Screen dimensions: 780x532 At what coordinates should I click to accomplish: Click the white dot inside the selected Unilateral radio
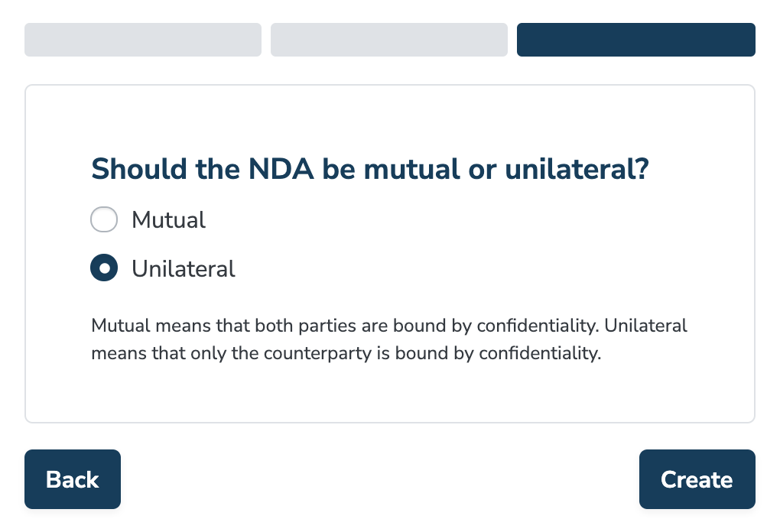104,268
